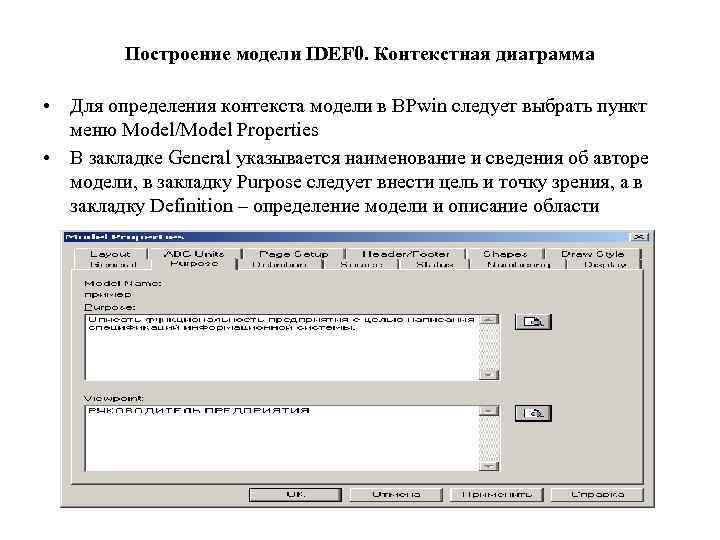Open the Header/Footer tab

[x=405, y=254]
